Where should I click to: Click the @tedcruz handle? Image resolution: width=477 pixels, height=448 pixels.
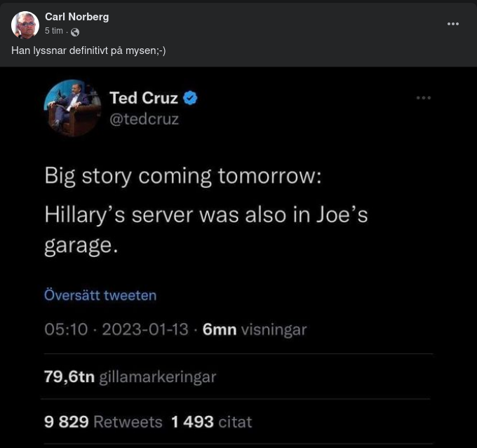[x=144, y=119]
